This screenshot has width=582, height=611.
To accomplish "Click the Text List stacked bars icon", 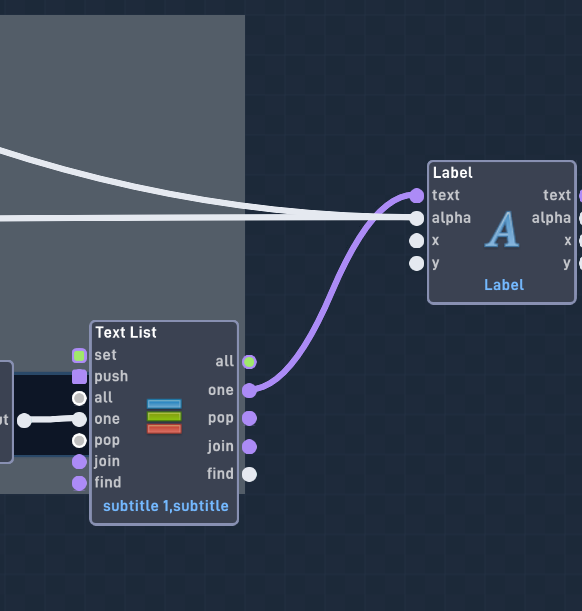I will tap(164, 417).
